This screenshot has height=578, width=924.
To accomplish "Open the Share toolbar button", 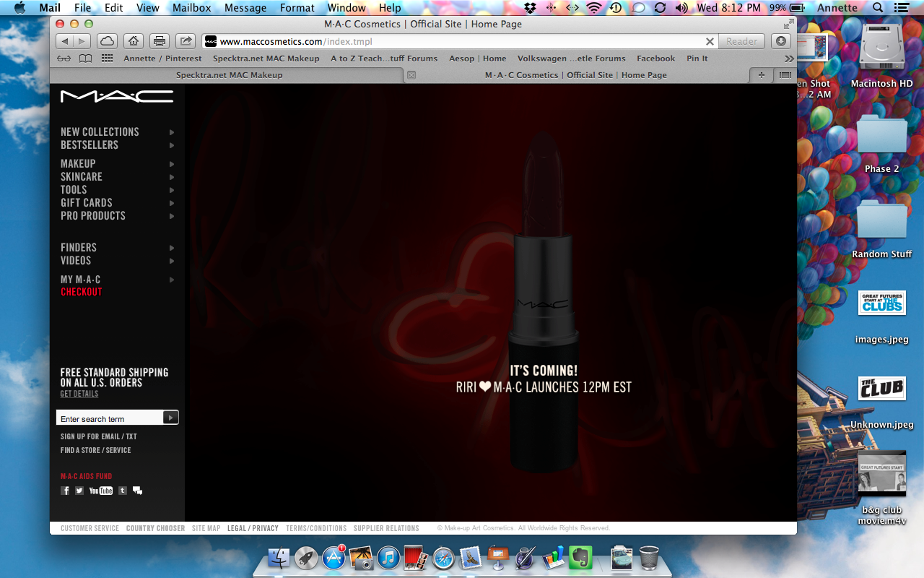I will [x=186, y=41].
